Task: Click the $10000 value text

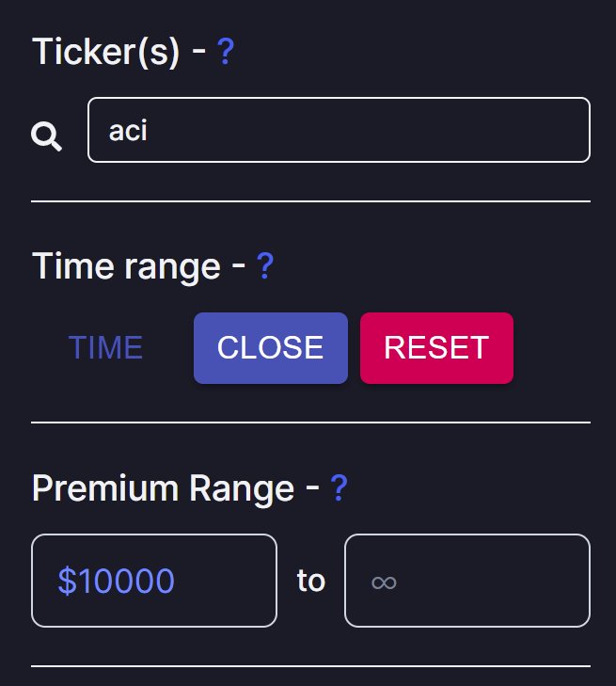Action: [117, 581]
